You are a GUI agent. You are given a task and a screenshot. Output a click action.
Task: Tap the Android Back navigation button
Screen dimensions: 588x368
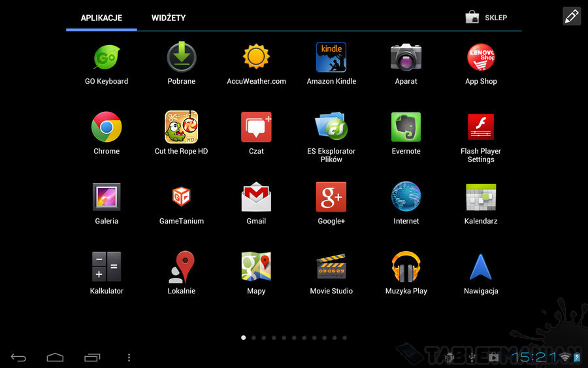tap(18, 358)
